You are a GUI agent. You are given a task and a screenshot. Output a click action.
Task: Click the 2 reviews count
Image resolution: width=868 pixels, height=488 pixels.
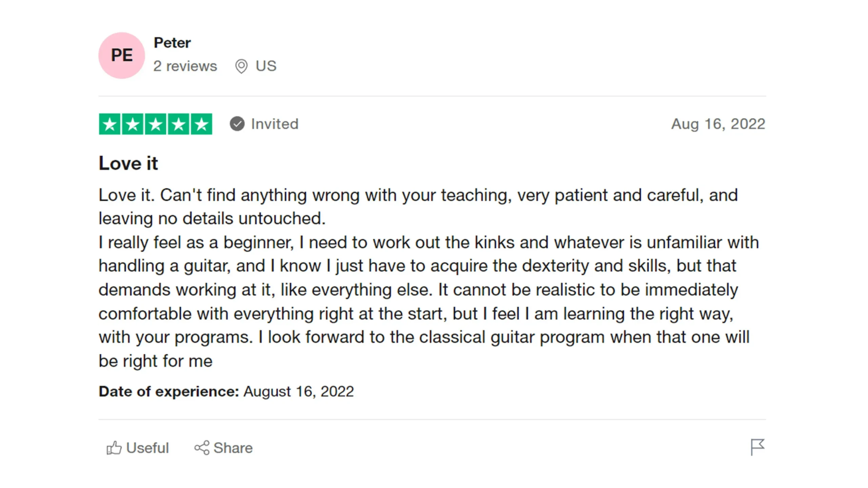click(185, 66)
